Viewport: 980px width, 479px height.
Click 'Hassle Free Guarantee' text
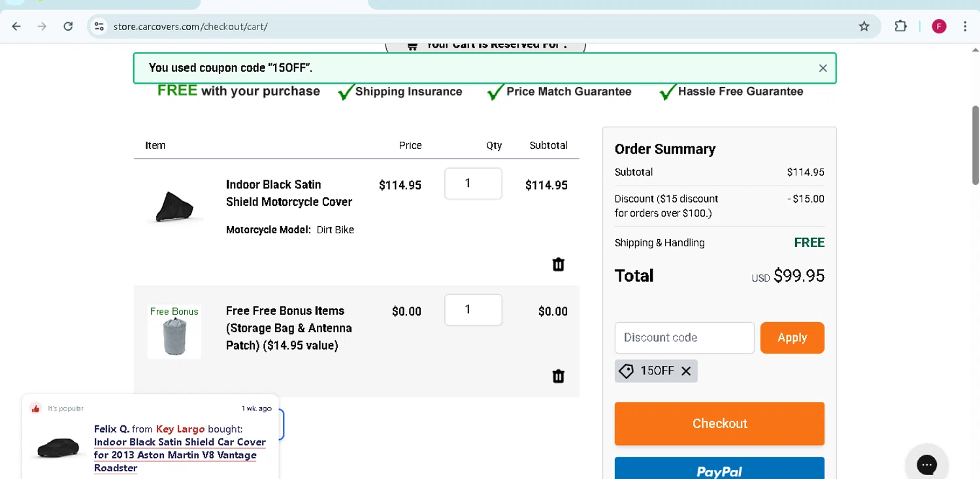tap(740, 91)
